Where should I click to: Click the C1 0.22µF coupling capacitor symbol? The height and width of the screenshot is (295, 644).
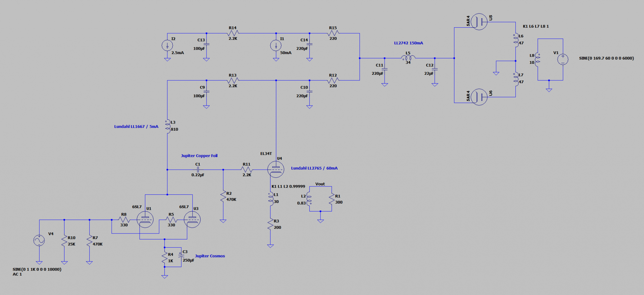click(198, 170)
